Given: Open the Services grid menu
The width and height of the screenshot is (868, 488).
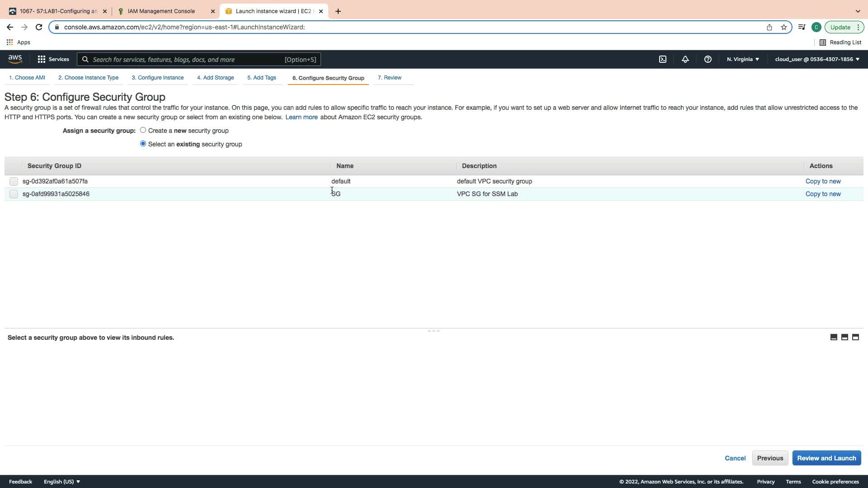Looking at the screenshot, I should click(x=53, y=59).
